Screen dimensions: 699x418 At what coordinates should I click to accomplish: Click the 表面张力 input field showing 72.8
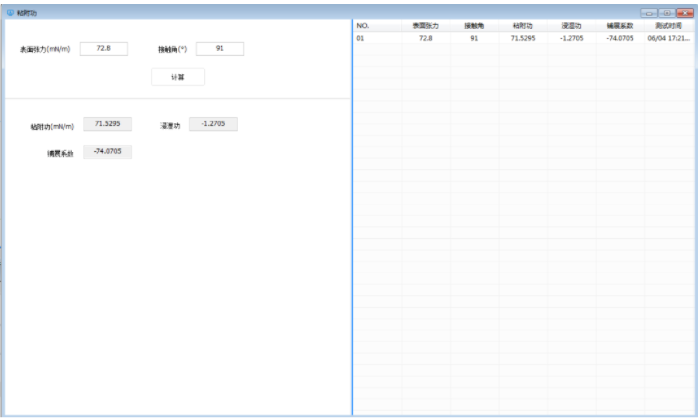click(103, 48)
